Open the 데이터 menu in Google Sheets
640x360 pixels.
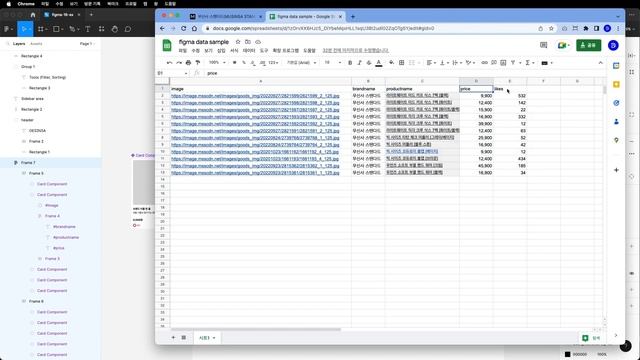249,50
